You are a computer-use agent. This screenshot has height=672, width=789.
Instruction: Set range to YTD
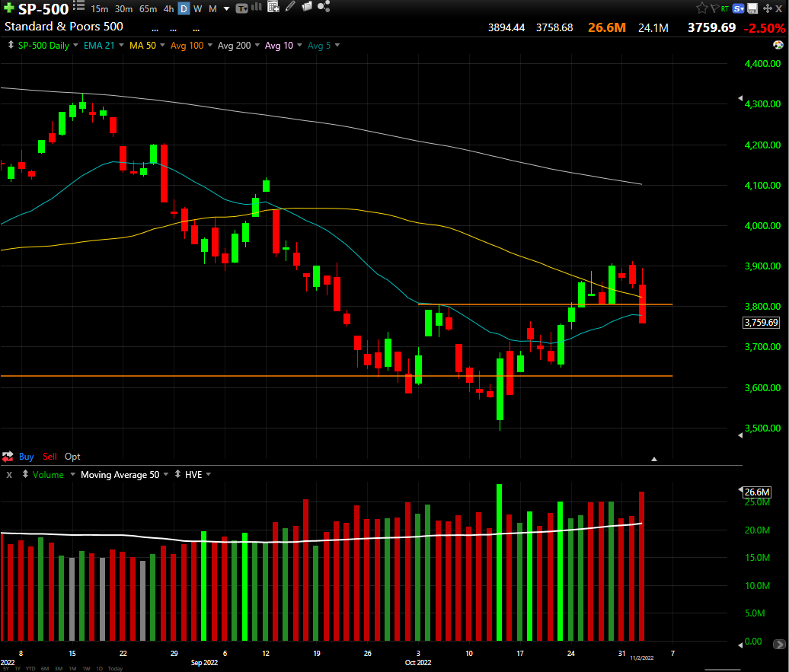30,668
